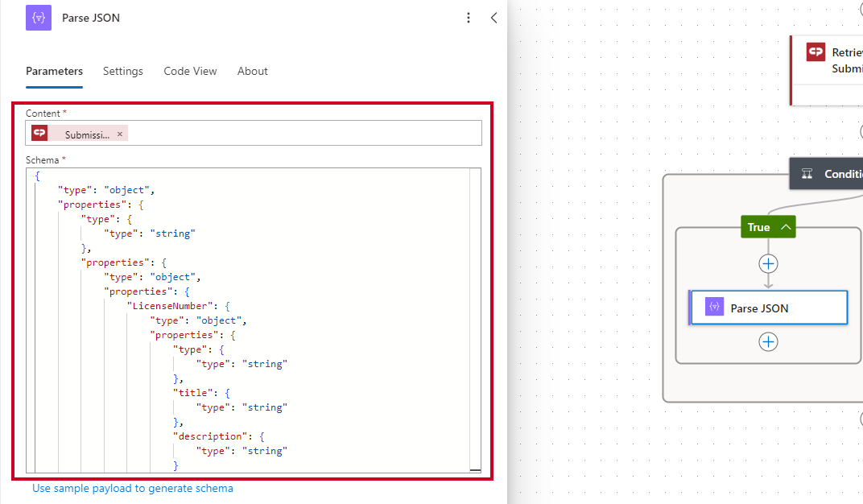Click the "description" key in schema
Image resolution: width=863 pixels, height=504 pixels.
210,436
